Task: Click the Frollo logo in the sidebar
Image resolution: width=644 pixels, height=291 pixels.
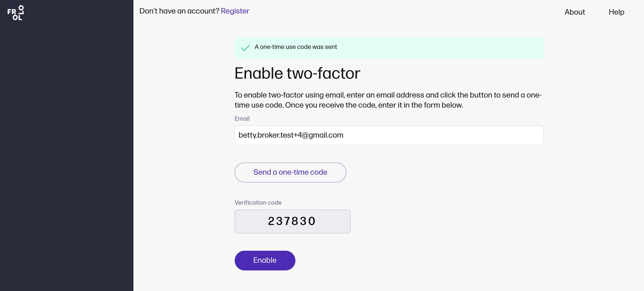Action: 15,13
